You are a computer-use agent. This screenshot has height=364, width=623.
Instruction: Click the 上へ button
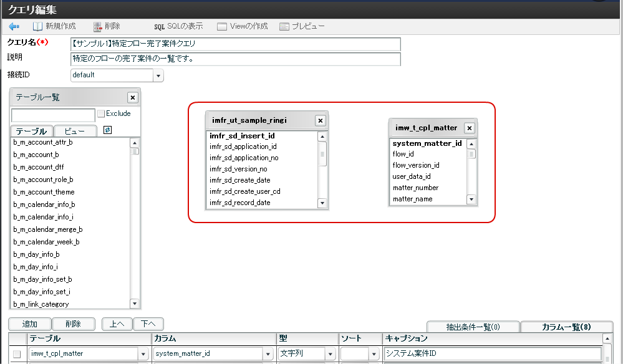117,324
